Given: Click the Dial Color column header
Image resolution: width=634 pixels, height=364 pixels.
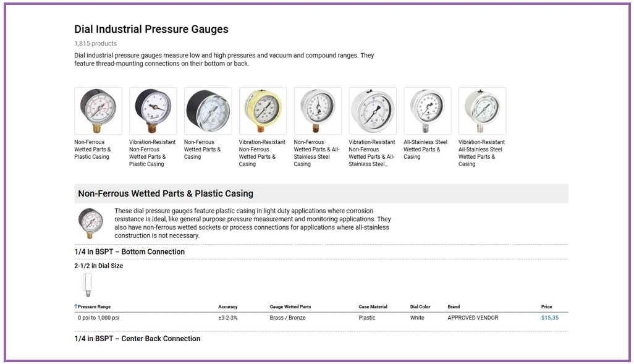Looking at the screenshot, I should pyautogui.click(x=420, y=307).
